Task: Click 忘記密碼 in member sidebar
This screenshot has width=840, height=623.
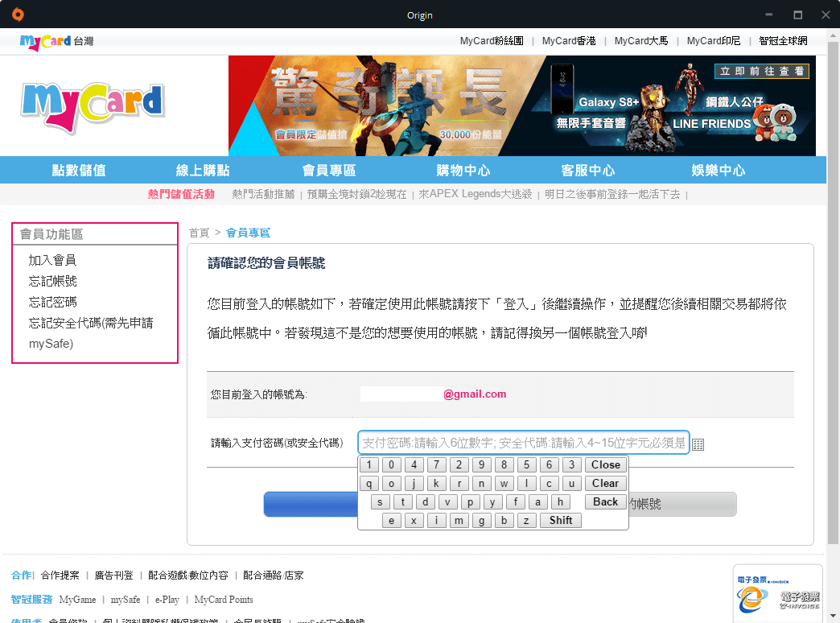Action: click(x=52, y=303)
